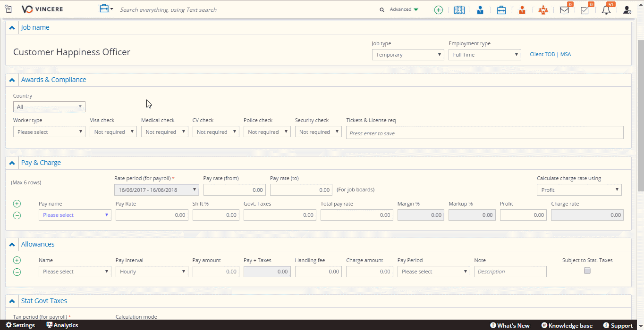Collapse the Awards & Compliance section
The width and height of the screenshot is (644, 330).
click(12, 80)
